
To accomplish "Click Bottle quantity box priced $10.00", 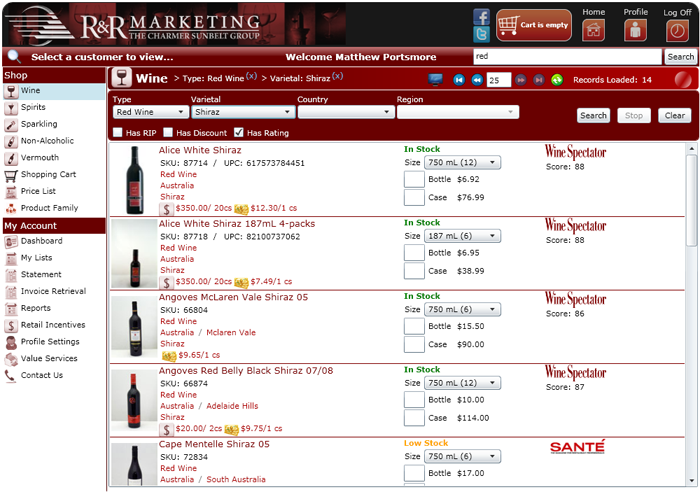I will (x=414, y=400).
